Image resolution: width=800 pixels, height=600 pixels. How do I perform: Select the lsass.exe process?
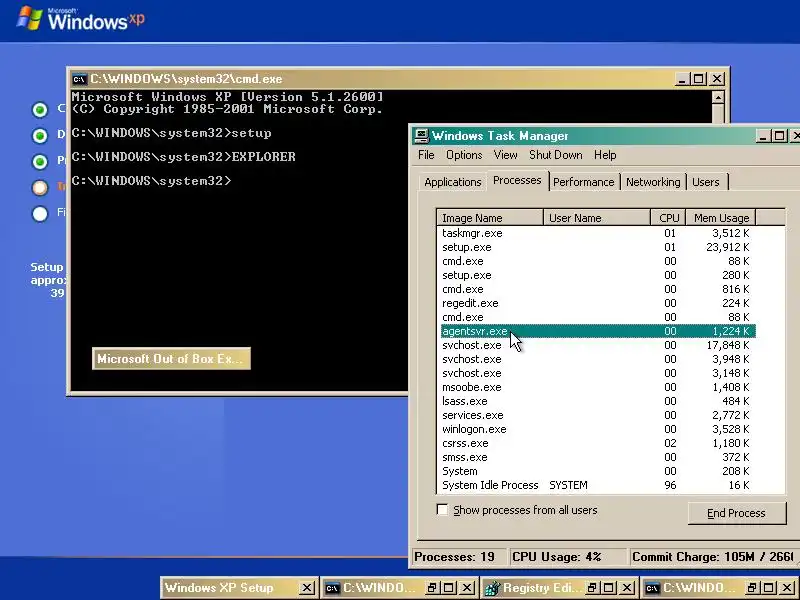coord(596,401)
